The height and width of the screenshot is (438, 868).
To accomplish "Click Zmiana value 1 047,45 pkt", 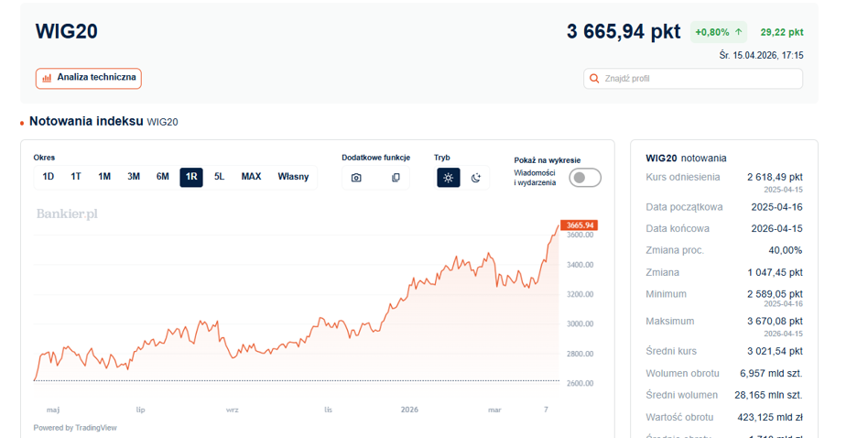I will [x=775, y=272].
